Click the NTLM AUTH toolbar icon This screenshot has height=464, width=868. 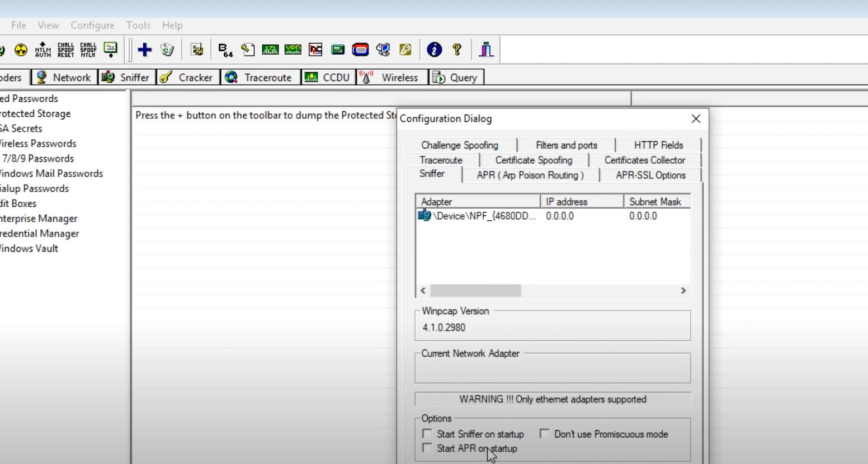click(43, 50)
